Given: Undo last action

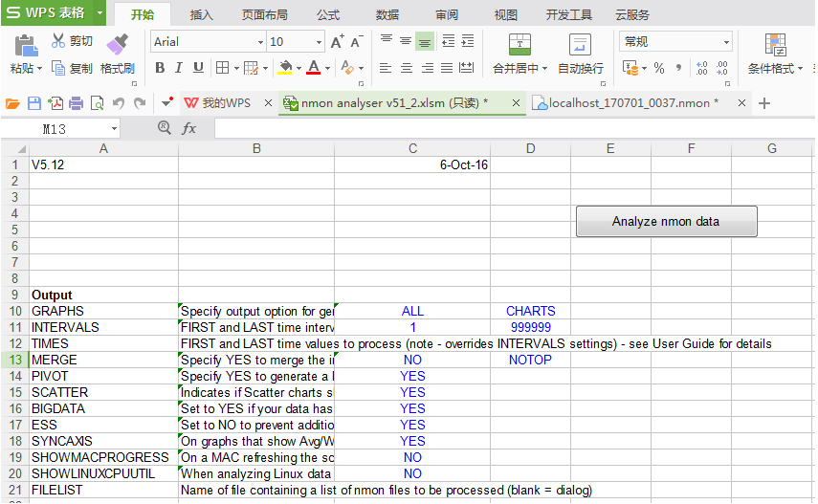Looking at the screenshot, I should (119, 103).
